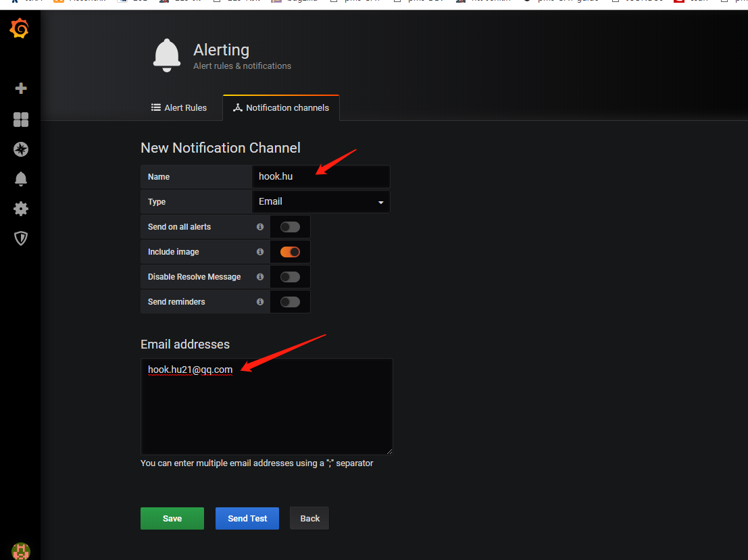Switch to the Alert Rules tab
The height and width of the screenshot is (560, 748).
pyautogui.click(x=178, y=107)
